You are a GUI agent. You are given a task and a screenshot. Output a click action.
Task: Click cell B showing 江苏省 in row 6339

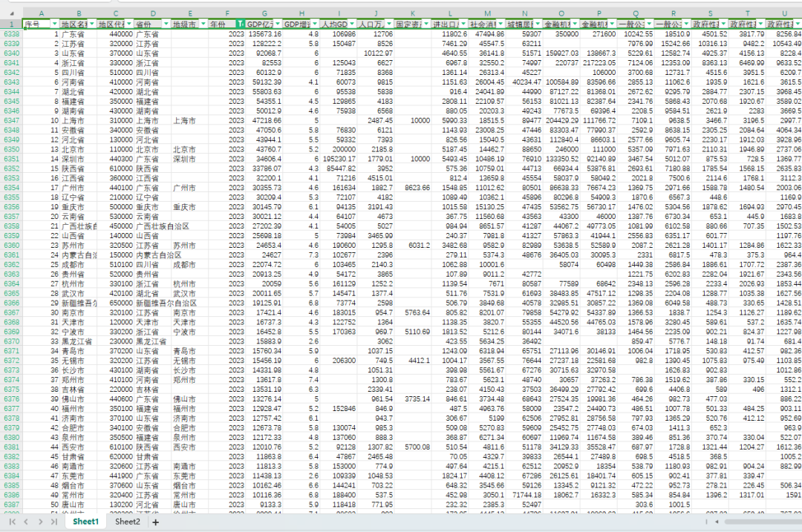78,44
